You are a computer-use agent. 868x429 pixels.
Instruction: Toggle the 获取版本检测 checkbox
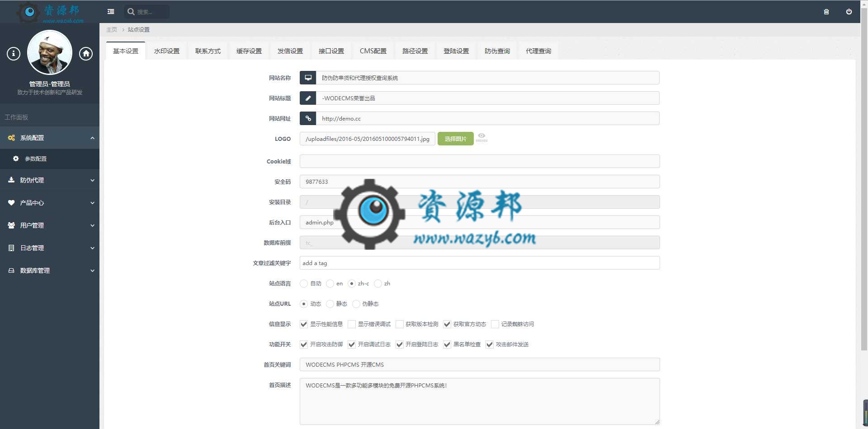(x=399, y=324)
